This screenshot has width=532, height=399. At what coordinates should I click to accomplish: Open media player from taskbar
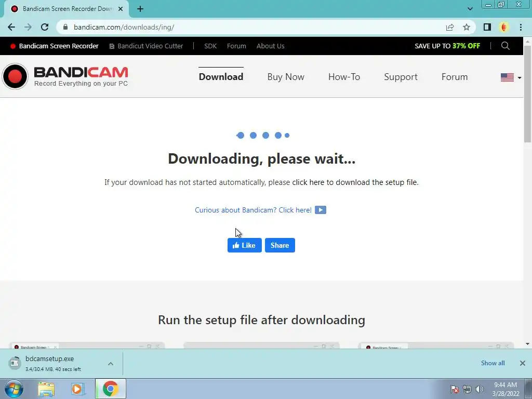tap(78, 389)
